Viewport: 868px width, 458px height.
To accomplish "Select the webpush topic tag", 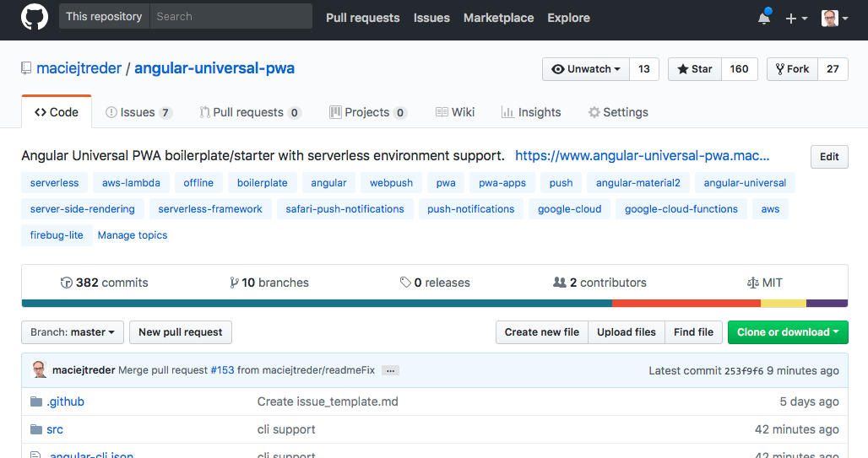I will tap(392, 183).
